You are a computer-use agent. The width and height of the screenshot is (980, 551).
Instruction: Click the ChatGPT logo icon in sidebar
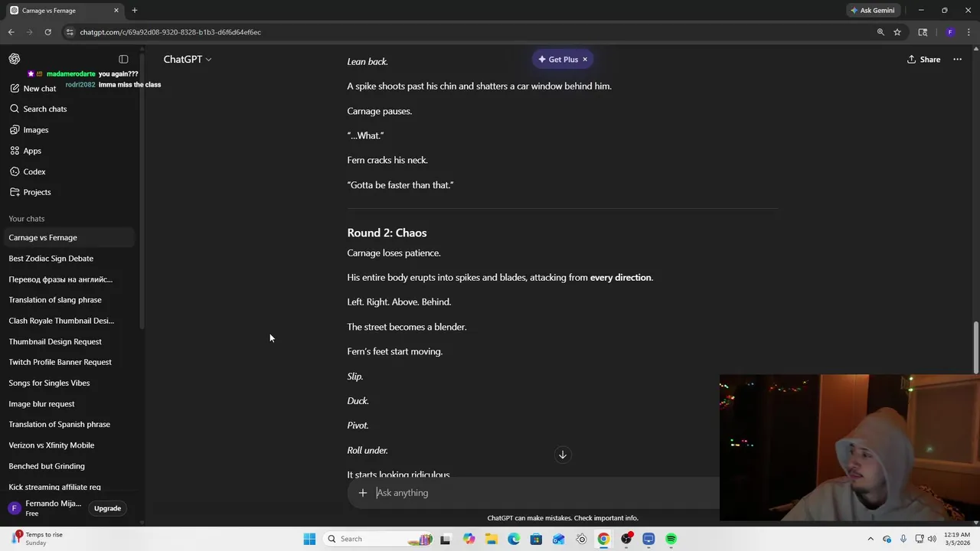(15, 59)
